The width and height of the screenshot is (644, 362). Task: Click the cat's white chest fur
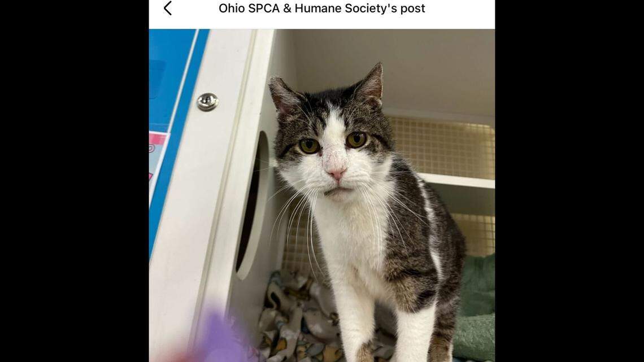[x=353, y=238]
